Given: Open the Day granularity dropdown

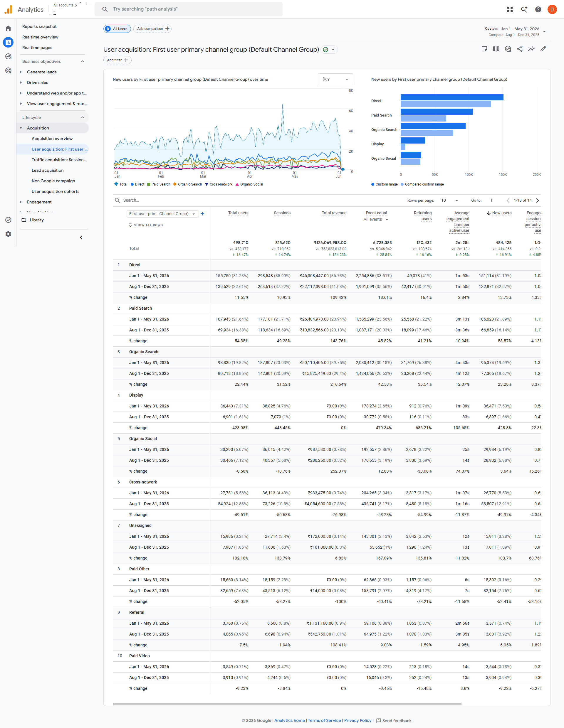Looking at the screenshot, I should pyautogui.click(x=335, y=79).
